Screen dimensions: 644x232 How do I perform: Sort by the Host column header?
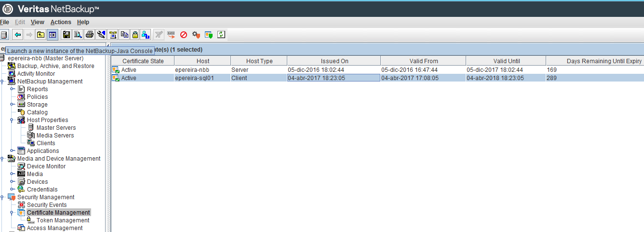pyautogui.click(x=203, y=61)
